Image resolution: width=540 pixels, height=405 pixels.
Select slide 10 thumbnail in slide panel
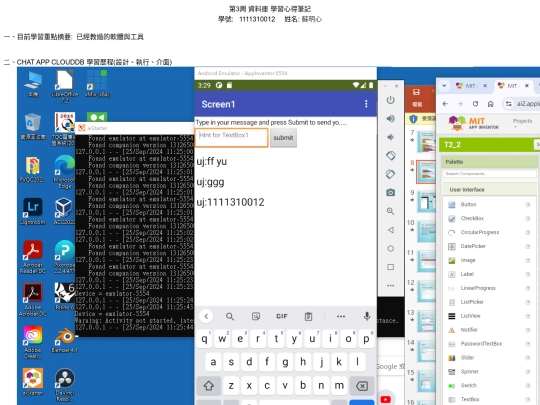pyautogui.click(x=426, y=231)
